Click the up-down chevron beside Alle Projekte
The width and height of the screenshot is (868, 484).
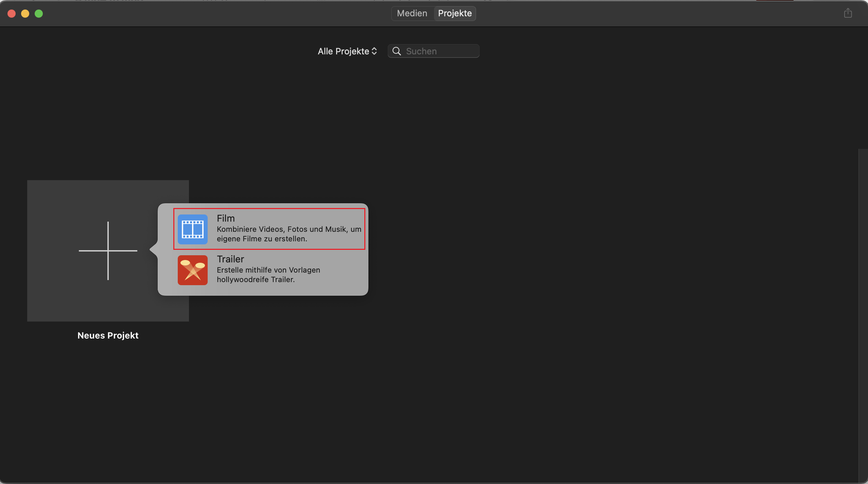[x=375, y=51]
